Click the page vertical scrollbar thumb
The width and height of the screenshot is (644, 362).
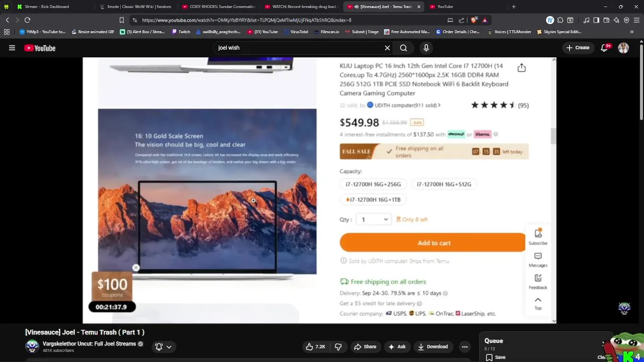(x=641, y=83)
